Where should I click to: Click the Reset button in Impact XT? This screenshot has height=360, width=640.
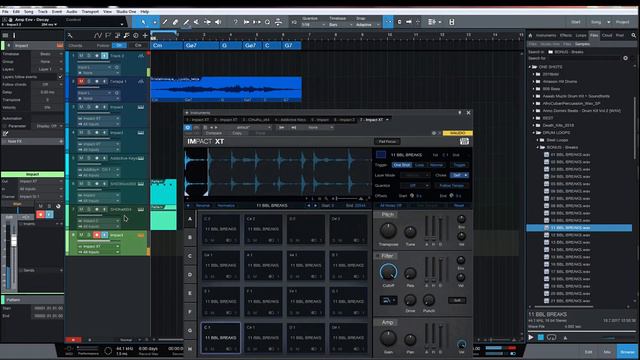click(459, 205)
